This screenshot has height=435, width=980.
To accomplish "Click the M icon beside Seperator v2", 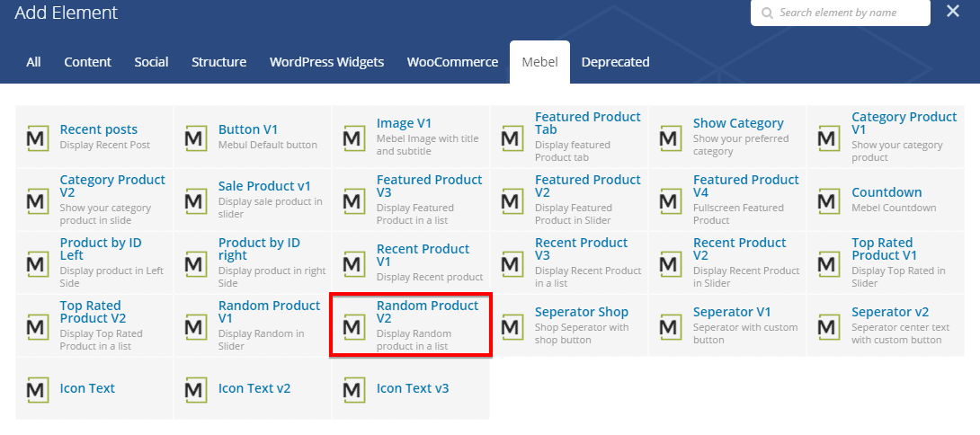I will pyautogui.click(x=829, y=326).
